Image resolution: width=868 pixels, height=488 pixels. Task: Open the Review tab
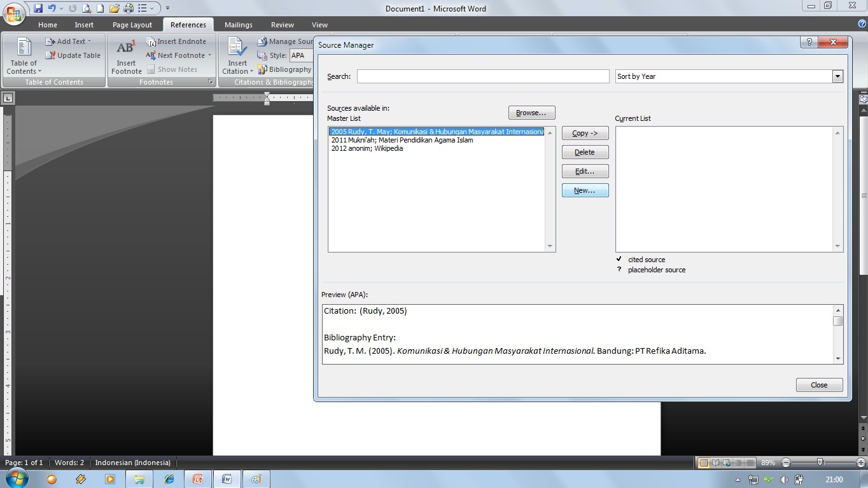(x=283, y=25)
